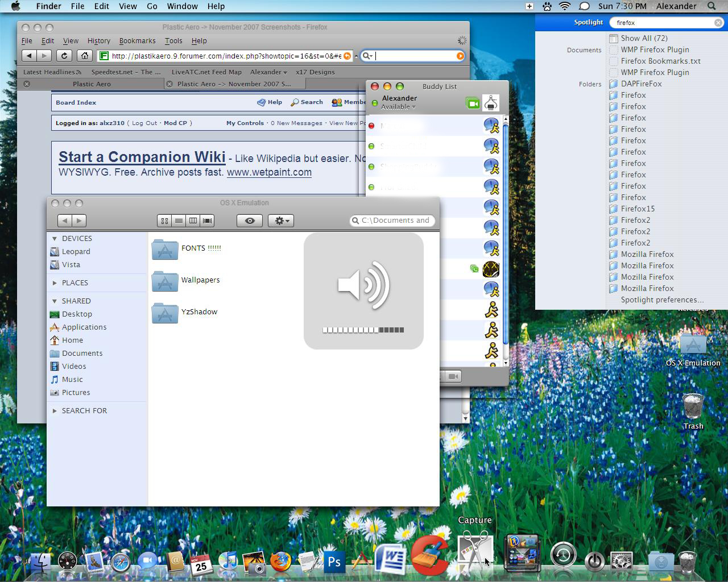Open the dock Trash can

tap(688, 562)
